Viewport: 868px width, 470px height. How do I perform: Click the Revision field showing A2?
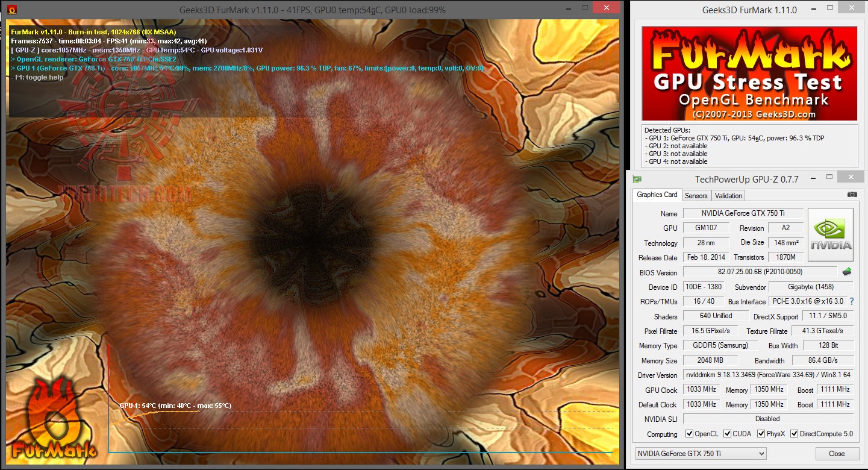tap(785, 228)
